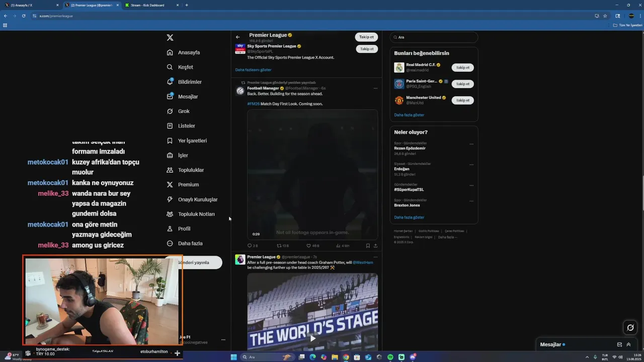Follow Premier League with Takip et
This screenshot has width=644, height=362.
coord(366,37)
